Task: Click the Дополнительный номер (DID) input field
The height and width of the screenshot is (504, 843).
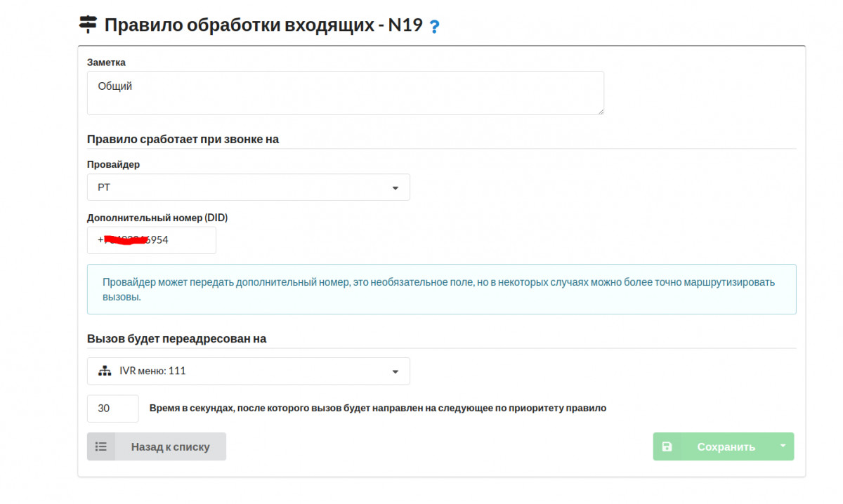Action: point(151,240)
